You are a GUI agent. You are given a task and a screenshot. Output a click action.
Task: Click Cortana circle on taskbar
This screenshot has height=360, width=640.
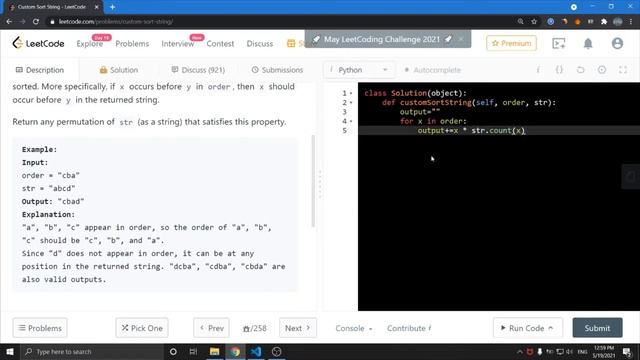pyautogui.click(x=173, y=351)
